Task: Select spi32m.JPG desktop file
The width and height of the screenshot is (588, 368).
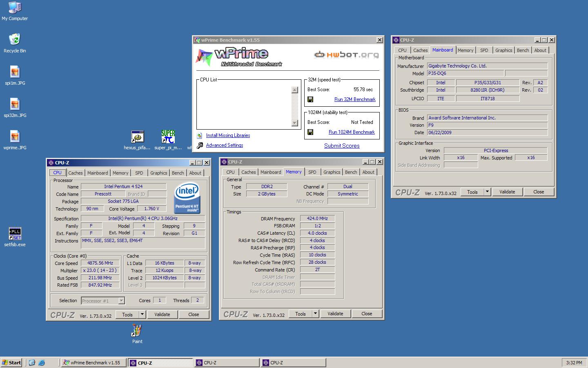Action: click(15, 104)
